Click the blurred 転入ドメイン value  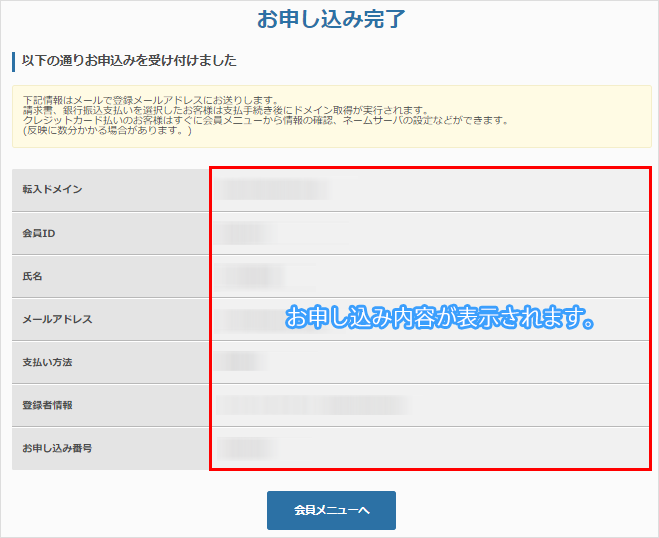[272, 189]
